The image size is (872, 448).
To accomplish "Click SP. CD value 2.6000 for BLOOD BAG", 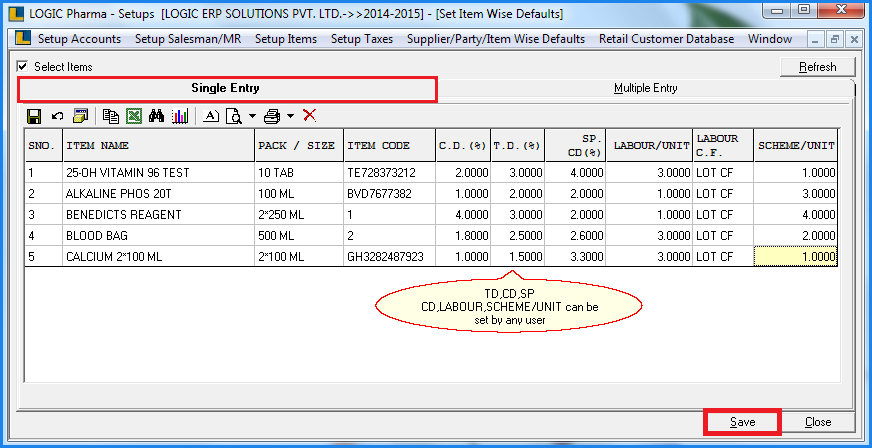I will (576, 236).
